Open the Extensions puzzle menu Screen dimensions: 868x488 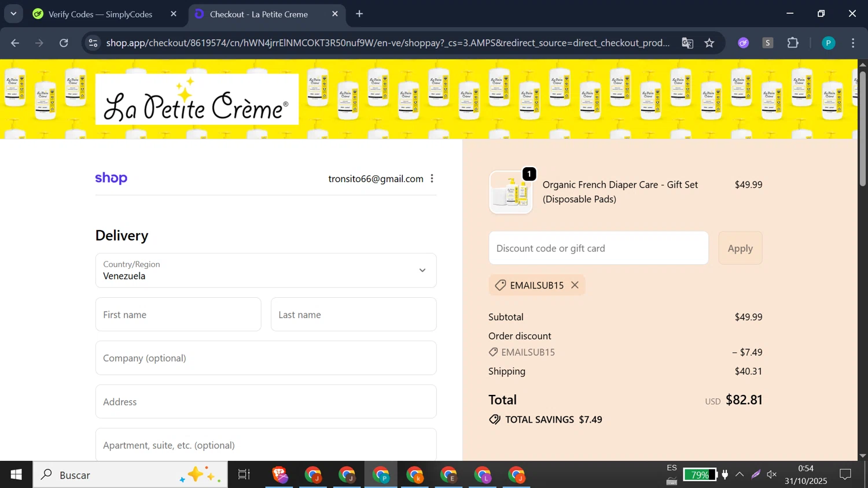pyautogui.click(x=793, y=43)
